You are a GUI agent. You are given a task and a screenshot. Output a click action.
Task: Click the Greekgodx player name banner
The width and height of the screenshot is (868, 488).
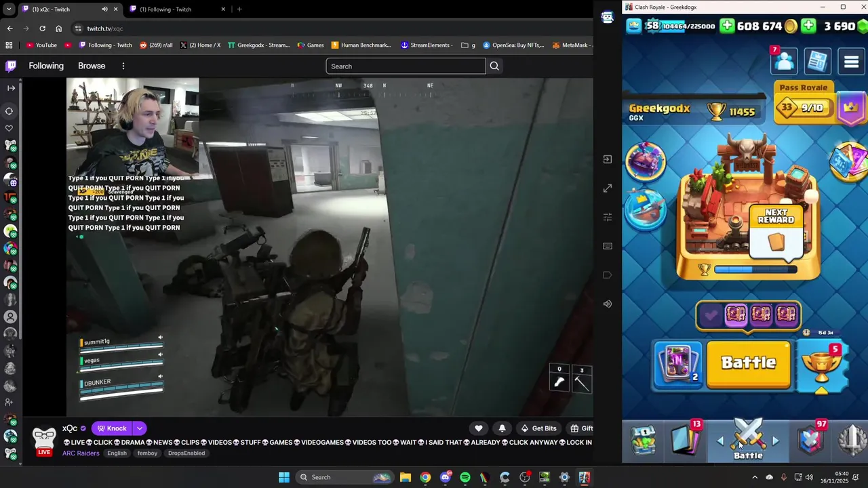click(659, 109)
